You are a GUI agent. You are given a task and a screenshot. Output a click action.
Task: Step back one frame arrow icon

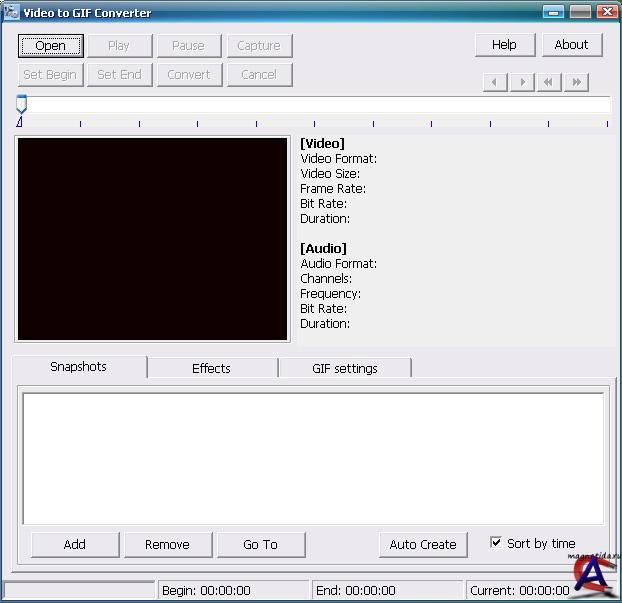tap(495, 82)
